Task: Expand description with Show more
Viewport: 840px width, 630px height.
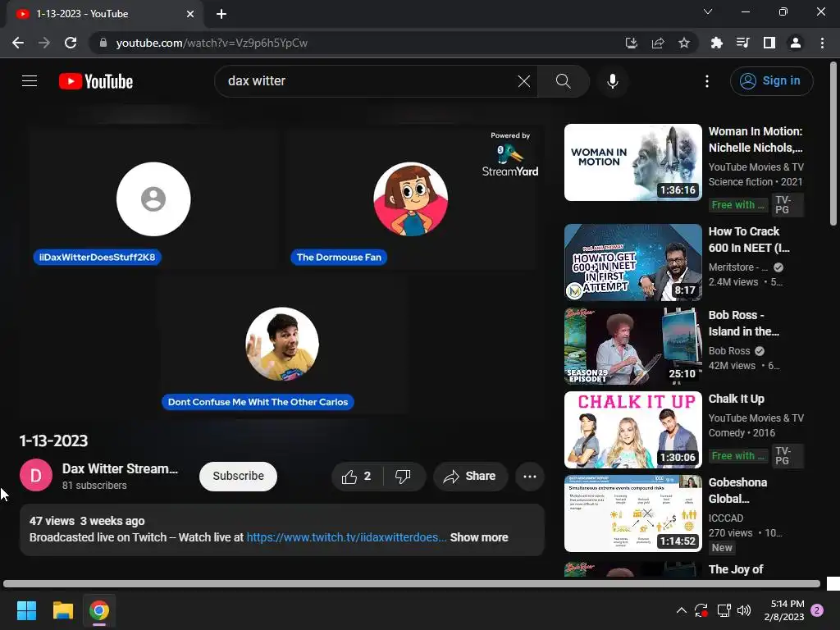Action: point(479,537)
